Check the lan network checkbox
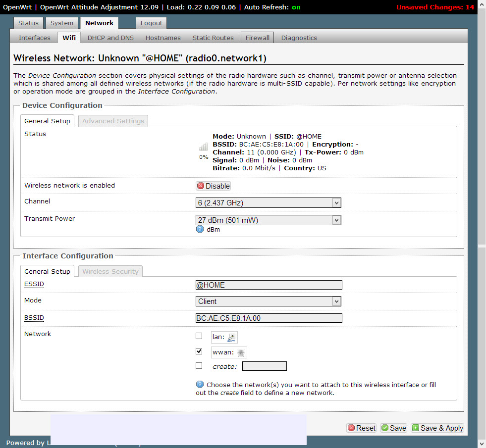486x448 pixels. pyautogui.click(x=199, y=336)
